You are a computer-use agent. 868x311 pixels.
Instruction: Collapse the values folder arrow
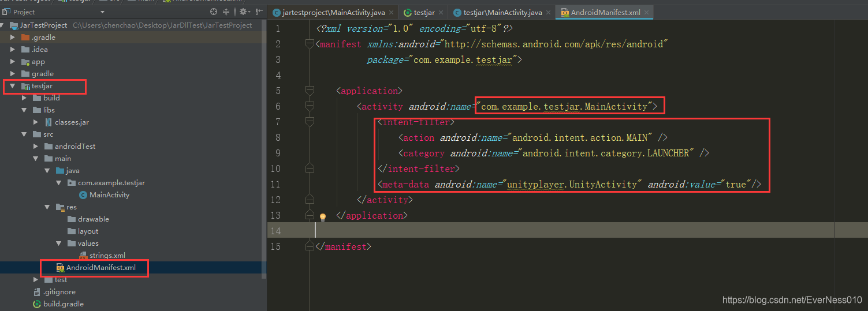59,243
